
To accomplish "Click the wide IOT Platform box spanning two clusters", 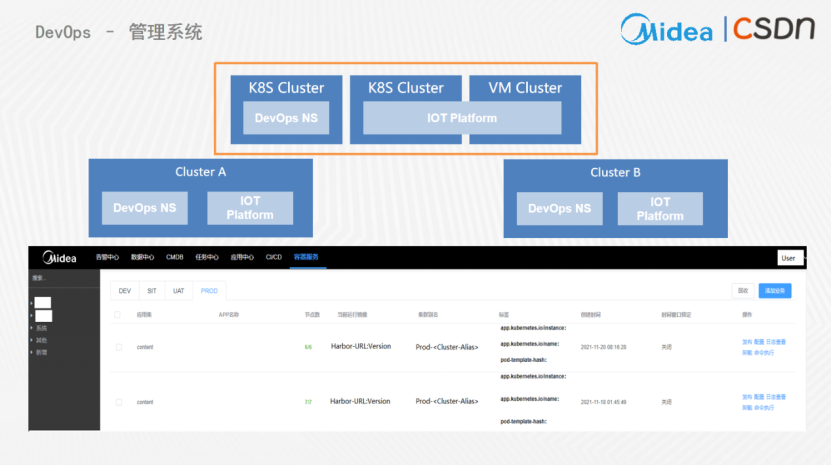I will [462, 118].
